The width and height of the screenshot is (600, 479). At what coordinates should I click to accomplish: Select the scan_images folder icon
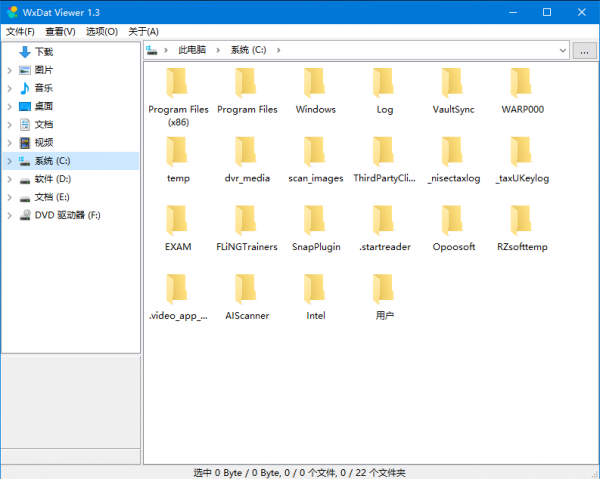click(315, 152)
